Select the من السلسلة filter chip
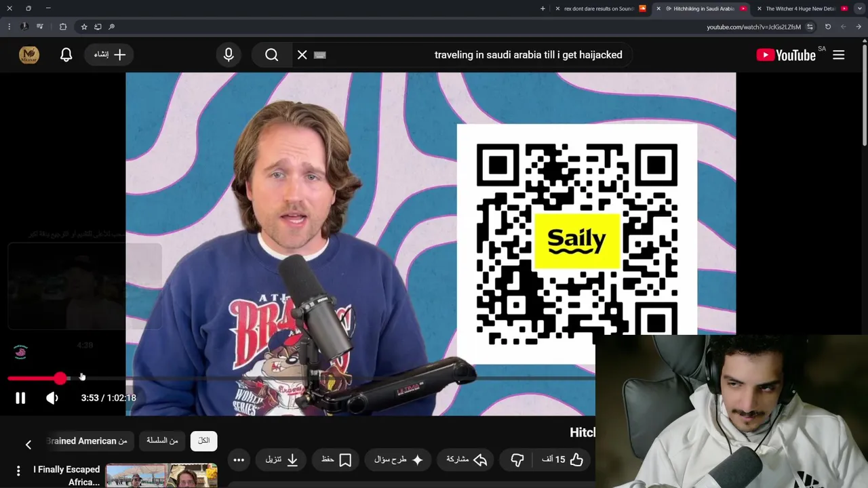The width and height of the screenshot is (868, 488). [x=163, y=441]
